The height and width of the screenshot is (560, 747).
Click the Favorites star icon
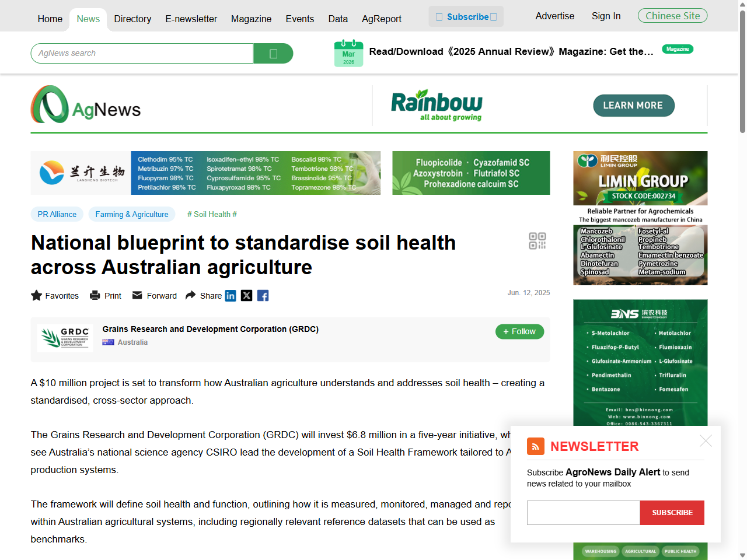36,296
